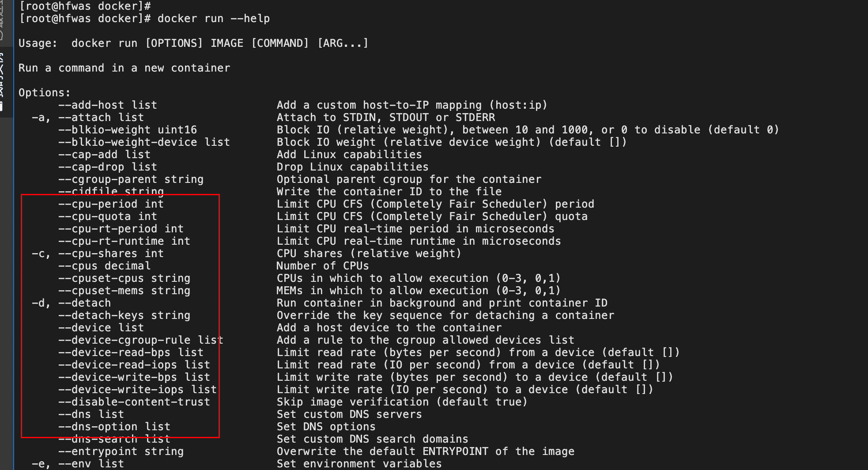The height and width of the screenshot is (470, 868).
Task: Click the '--cgroup-parent string' option
Action: click(131, 179)
